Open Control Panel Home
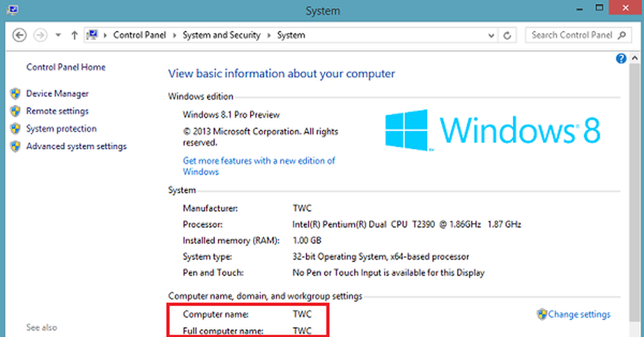This screenshot has width=644, height=337. tap(66, 67)
